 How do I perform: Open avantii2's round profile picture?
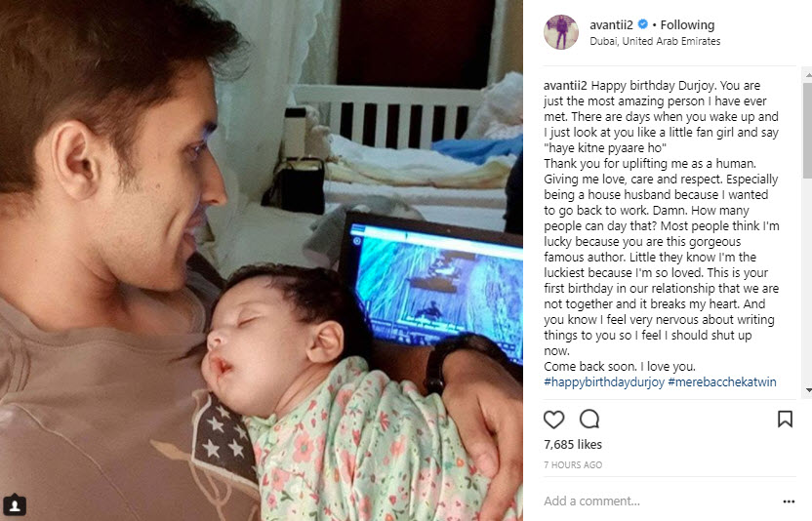point(561,32)
